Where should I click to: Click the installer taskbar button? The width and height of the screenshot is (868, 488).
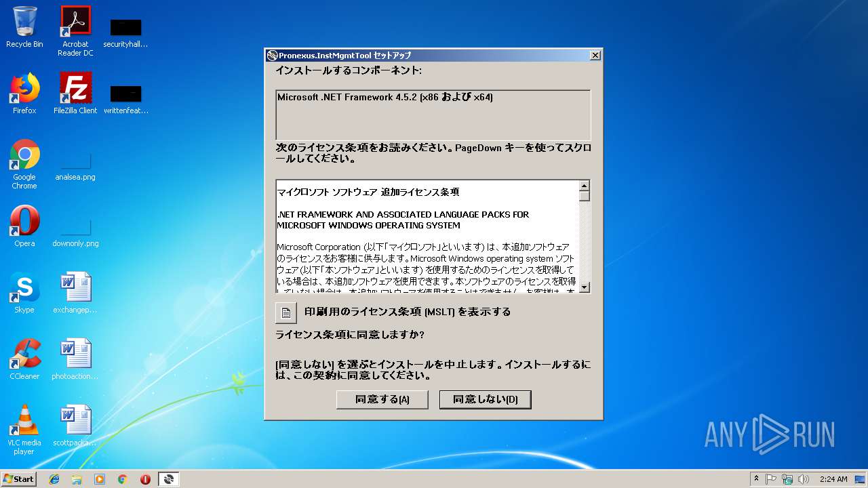pos(169,479)
